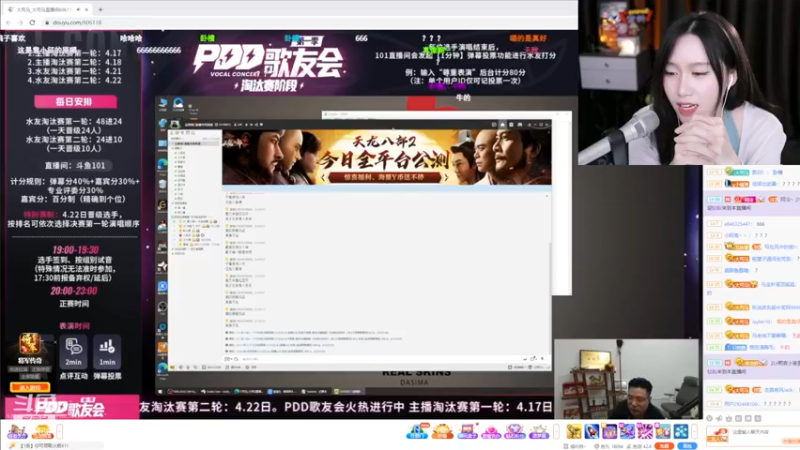Click the orange recharge button under gifts

click(x=664, y=446)
